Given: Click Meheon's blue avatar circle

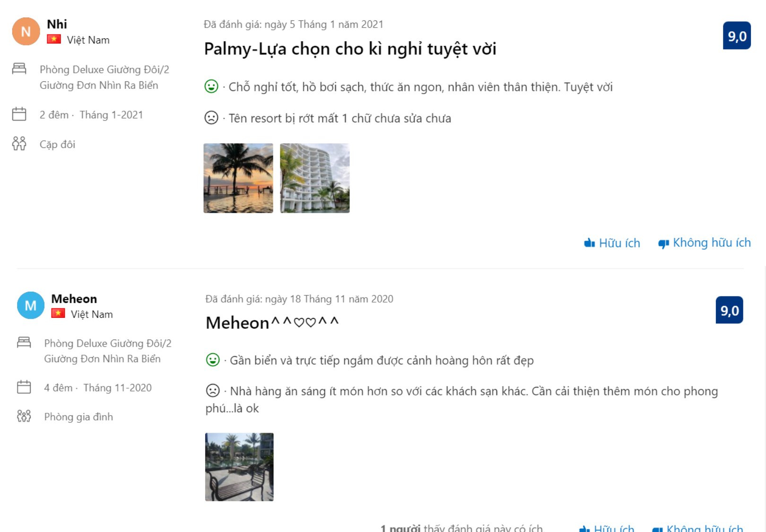Looking at the screenshot, I should coord(31,305).
